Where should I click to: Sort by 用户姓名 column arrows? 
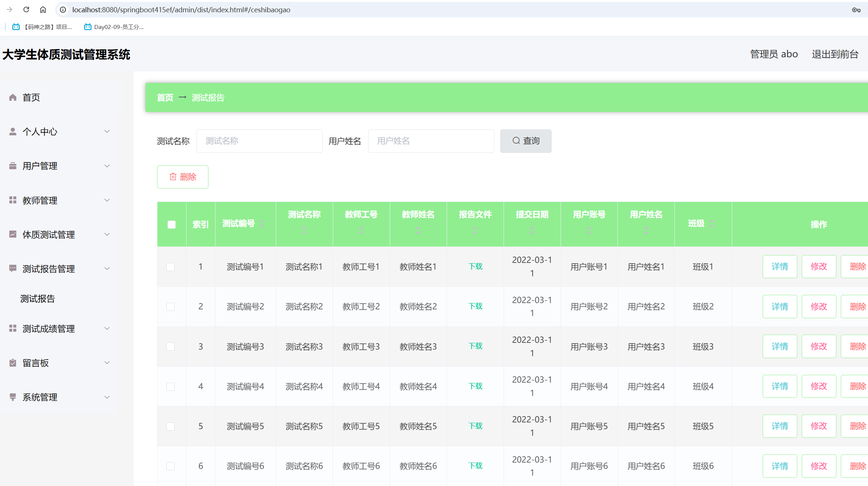(646, 230)
